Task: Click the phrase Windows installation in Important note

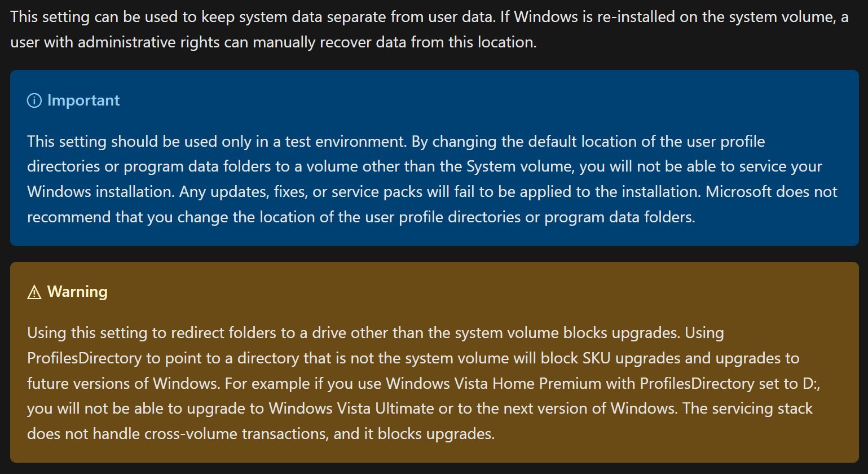Action: tap(100, 192)
